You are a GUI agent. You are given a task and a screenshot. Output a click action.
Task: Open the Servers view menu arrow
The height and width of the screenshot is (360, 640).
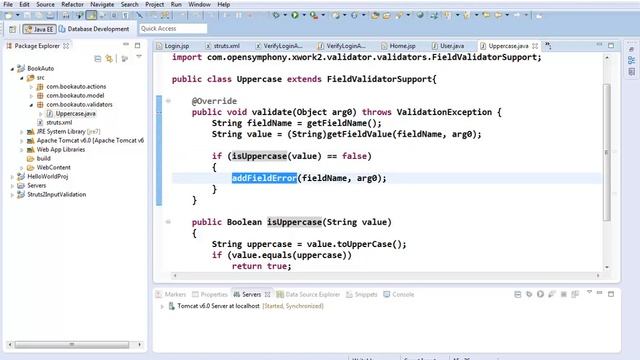(589, 293)
